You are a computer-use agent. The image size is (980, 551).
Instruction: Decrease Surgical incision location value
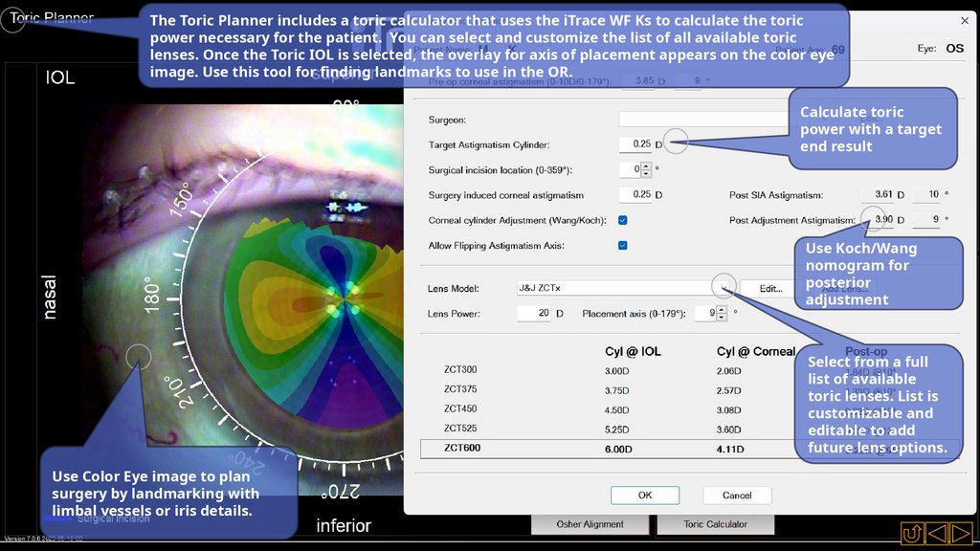[646, 173]
